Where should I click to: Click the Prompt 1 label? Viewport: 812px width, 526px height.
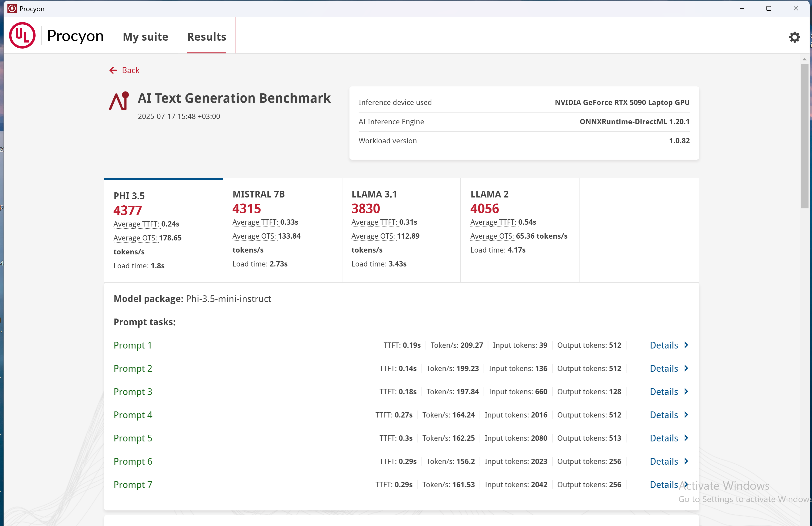(x=132, y=345)
